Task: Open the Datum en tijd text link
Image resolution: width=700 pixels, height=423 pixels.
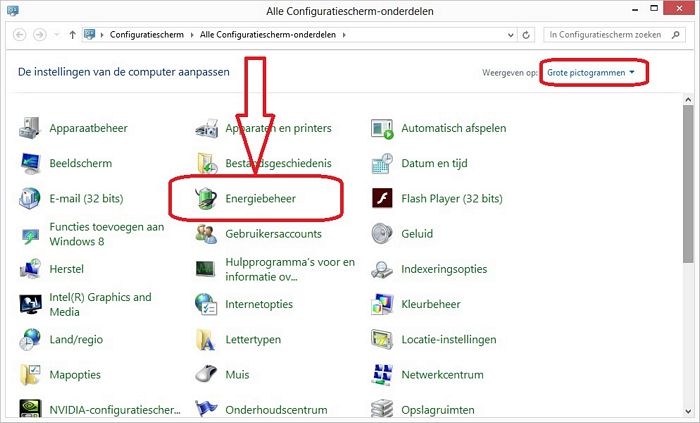Action: click(434, 163)
